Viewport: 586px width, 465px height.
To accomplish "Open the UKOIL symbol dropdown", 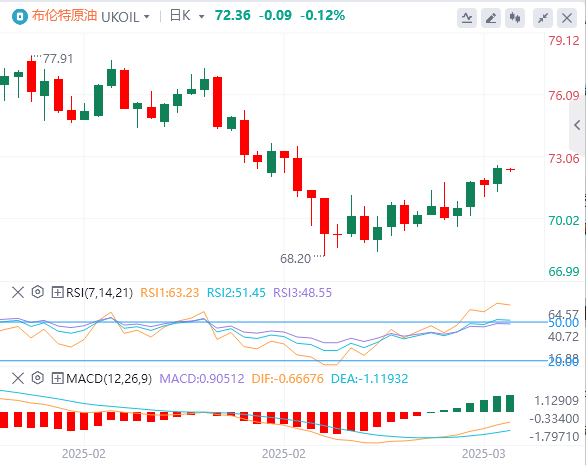I will click(126, 17).
